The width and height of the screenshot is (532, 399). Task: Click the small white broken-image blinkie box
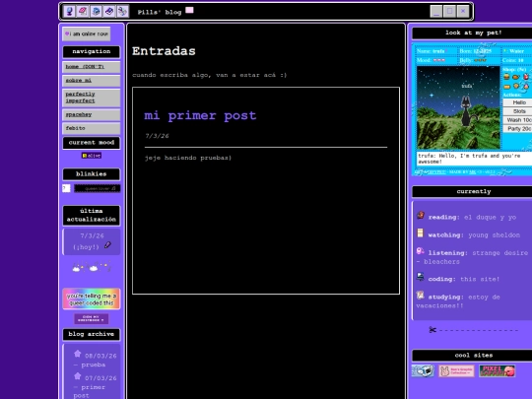66,188
